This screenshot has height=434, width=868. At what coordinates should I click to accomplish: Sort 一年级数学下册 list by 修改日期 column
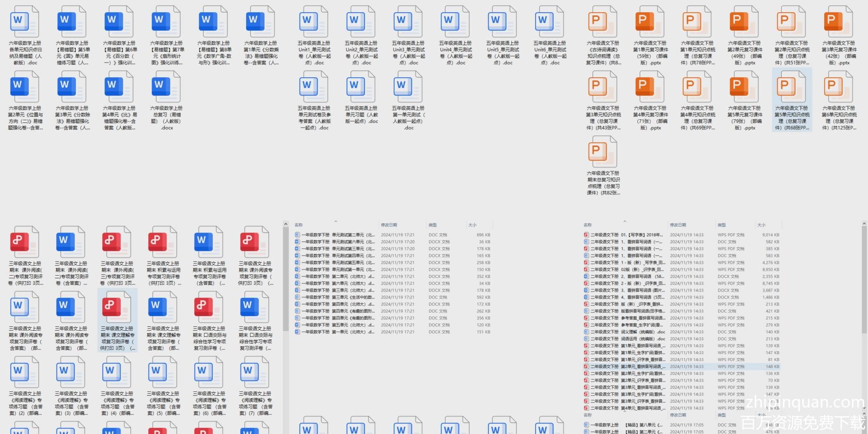(389, 225)
